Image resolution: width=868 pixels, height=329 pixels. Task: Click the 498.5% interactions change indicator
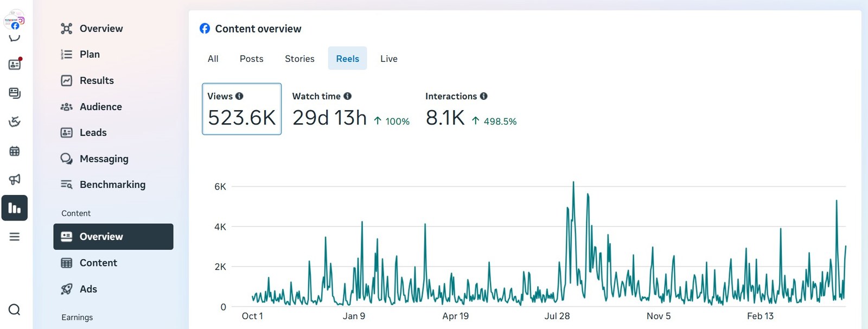494,121
